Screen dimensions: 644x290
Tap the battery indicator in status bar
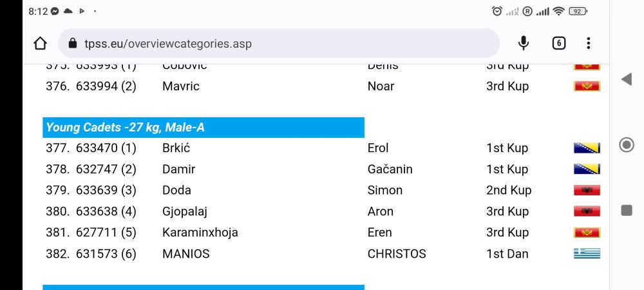point(578,11)
